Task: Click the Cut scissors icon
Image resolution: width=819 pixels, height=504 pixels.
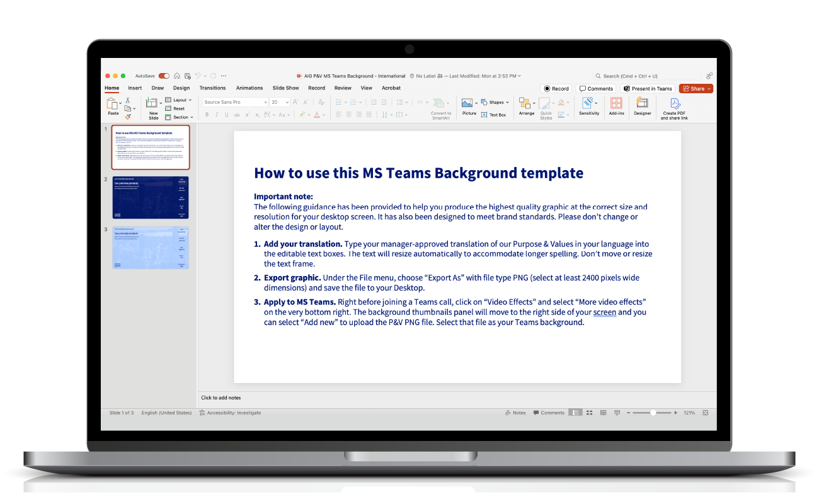Action: pyautogui.click(x=128, y=100)
